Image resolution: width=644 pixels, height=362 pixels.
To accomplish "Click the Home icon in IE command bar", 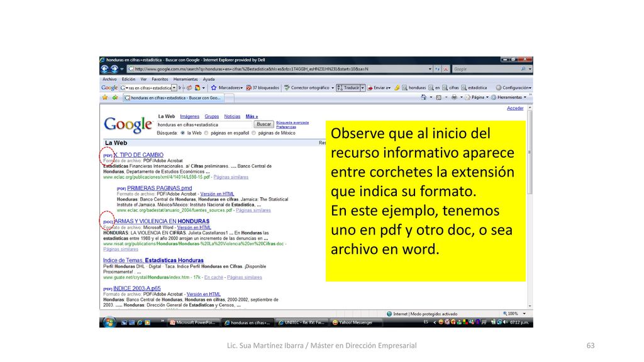I will (x=423, y=97).
